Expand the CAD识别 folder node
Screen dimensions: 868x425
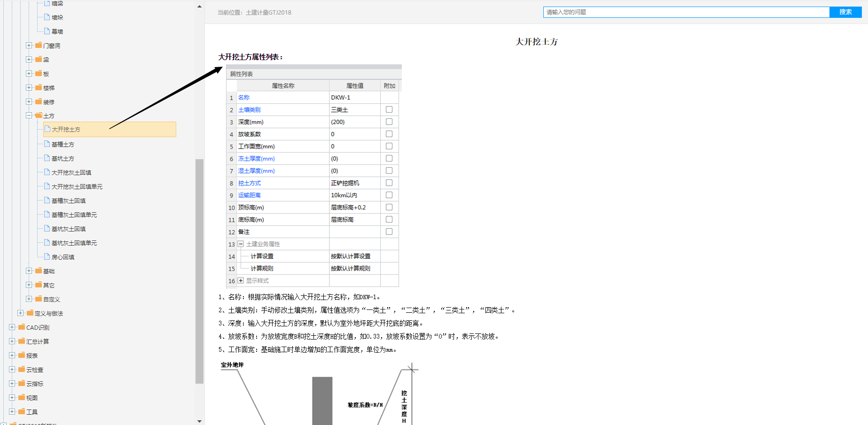[12, 327]
